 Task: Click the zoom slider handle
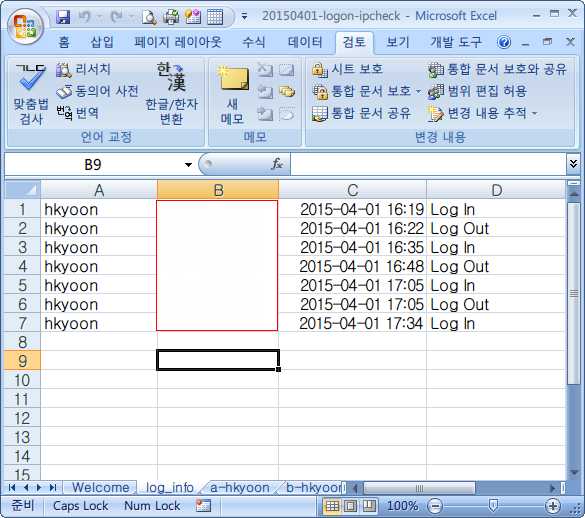493,506
